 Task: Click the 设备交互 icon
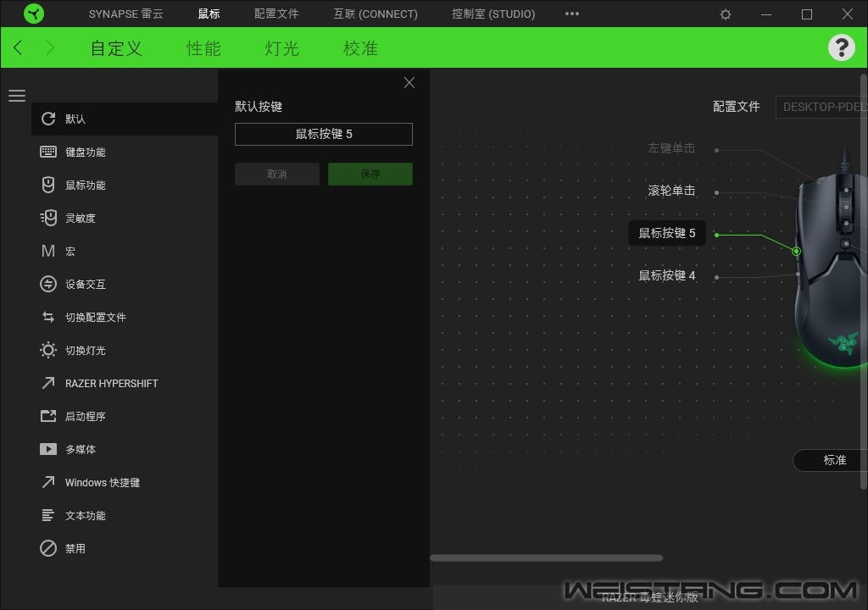[x=48, y=284]
